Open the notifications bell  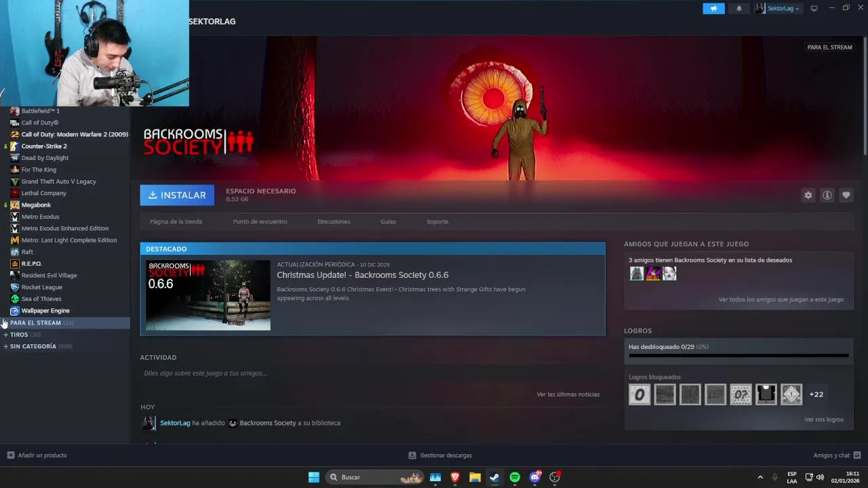click(739, 8)
